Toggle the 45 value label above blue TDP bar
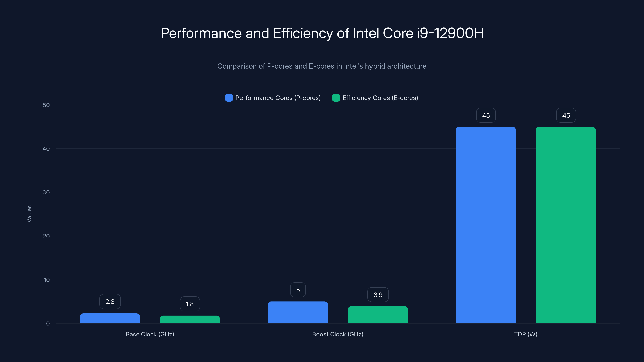 pyautogui.click(x=486, y=115)
